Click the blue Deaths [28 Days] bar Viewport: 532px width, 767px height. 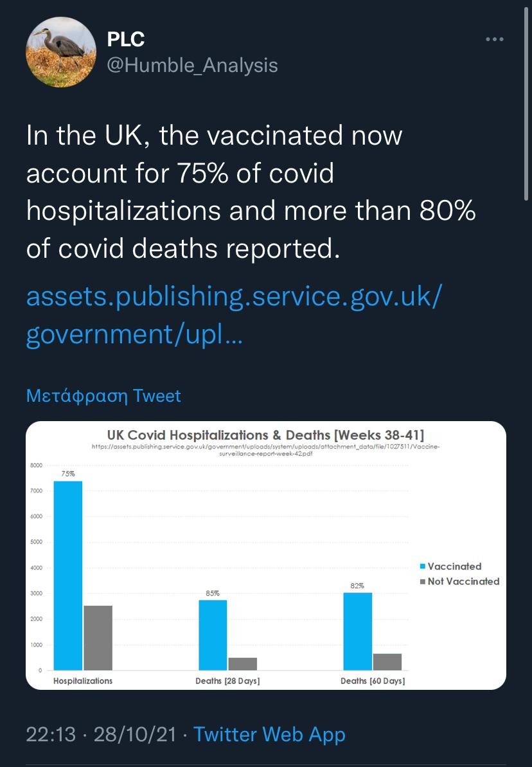click(x=213, y=635)
